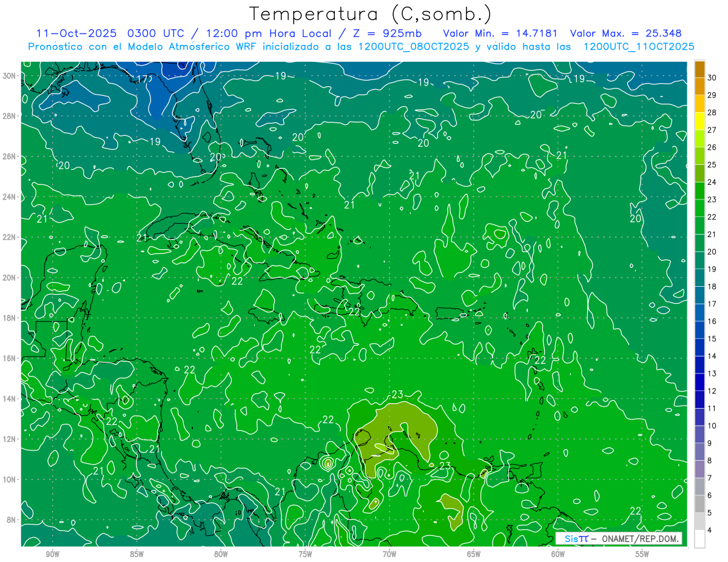Click the 90W longitude axis label
Viewport: 728px width, 562px height.
pyautogui.click(x=52, y=554)
